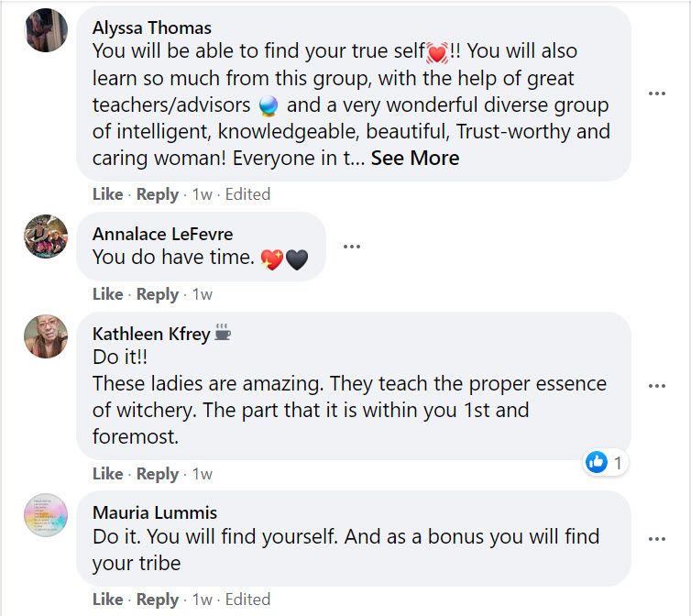Screen dimensions: 691x616
Task: Click Kathleen Kfrey profile picture
Action: tap(45, 336)
